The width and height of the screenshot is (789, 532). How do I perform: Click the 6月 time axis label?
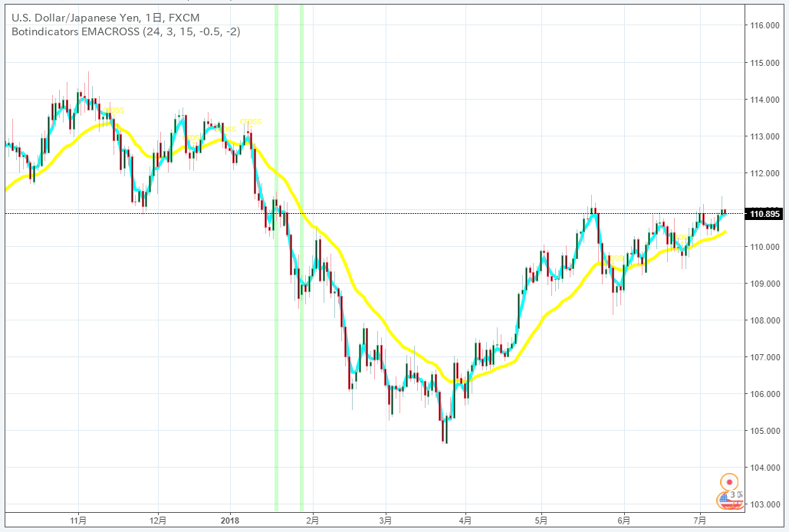[624, 521]
